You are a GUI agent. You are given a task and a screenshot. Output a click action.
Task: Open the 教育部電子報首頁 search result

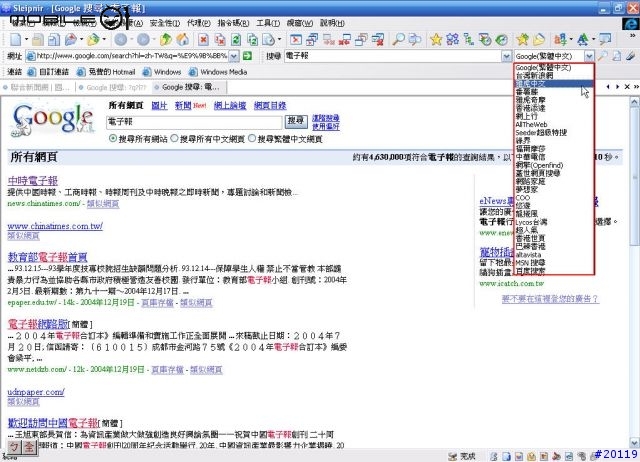pos(47,257)
